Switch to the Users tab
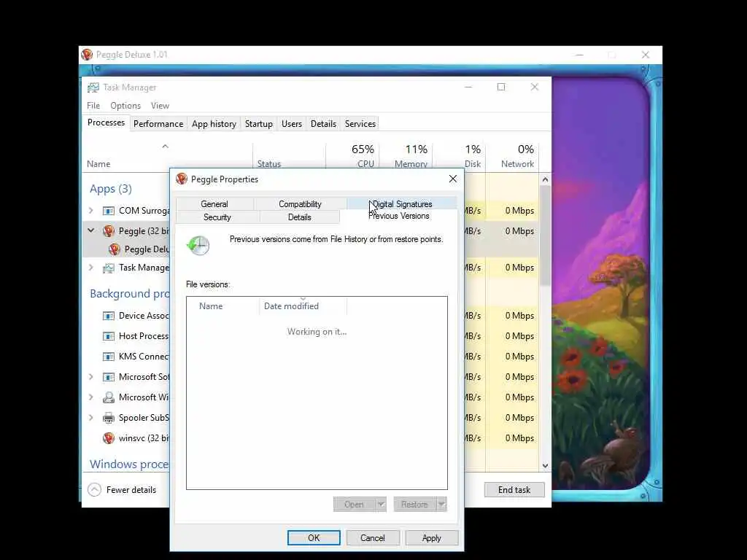 [x=292, y=124]
